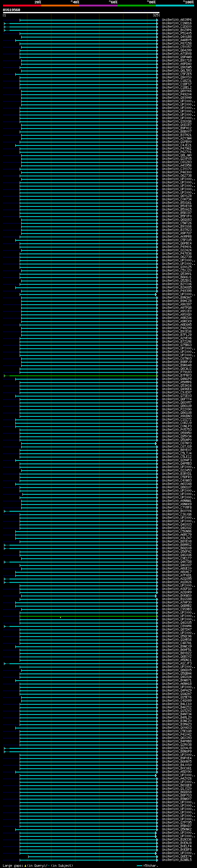The image size is (197, 868).
Task: Click the UniRef100_Q53HI6 label
Action: (x=176, y=386)
